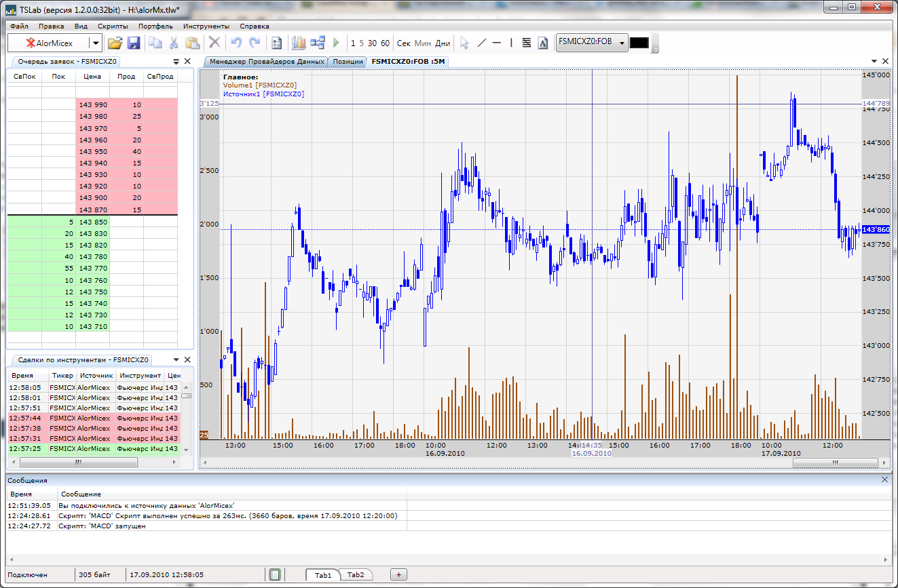
Task: Switch to the Tab2 workspace
Action: [x=356, y=574]
